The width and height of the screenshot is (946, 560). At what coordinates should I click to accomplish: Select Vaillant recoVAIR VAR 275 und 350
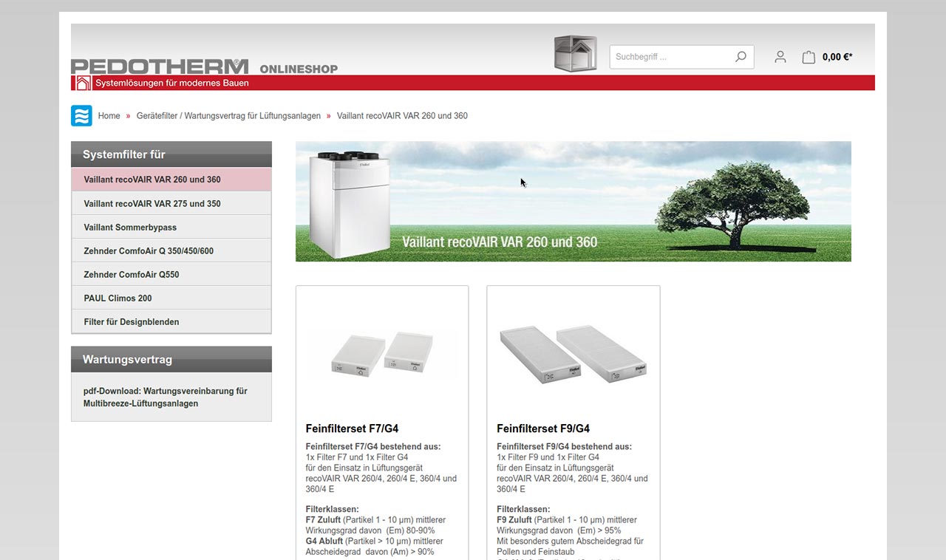coord(171,203)
